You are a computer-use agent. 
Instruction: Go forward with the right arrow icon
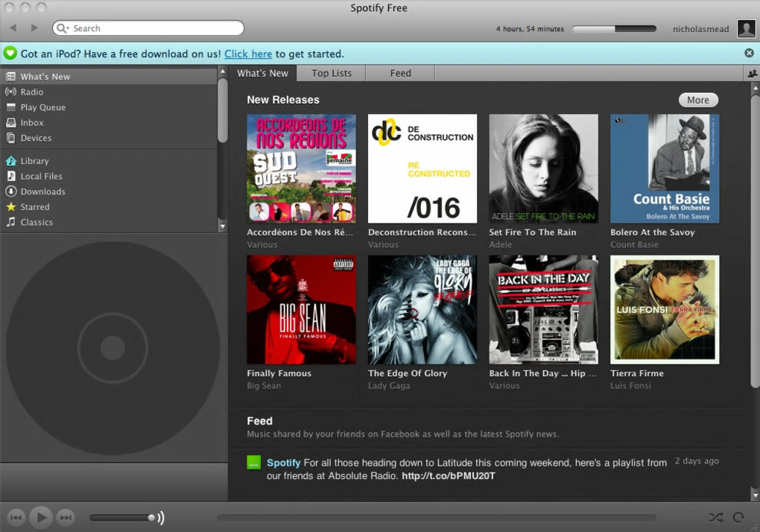(x=34, y=28)
